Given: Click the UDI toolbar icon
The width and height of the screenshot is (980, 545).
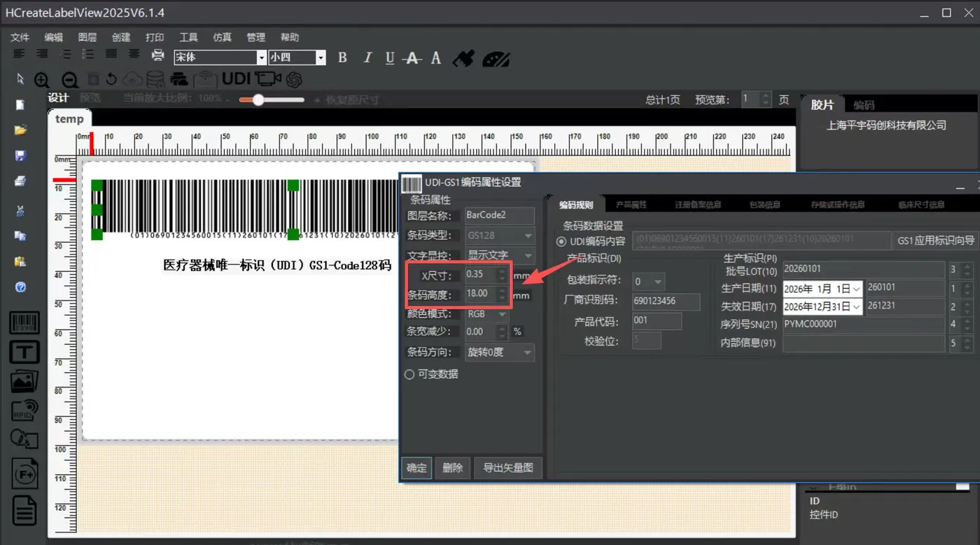Looking at the screenshot, I should point(236,78).
